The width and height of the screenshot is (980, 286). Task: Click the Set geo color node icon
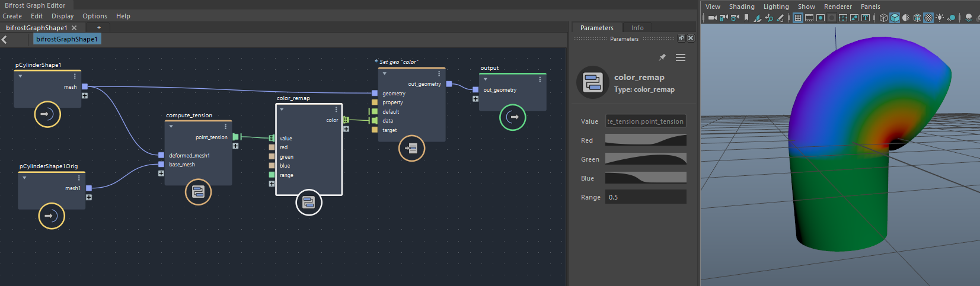coord(412,148)
